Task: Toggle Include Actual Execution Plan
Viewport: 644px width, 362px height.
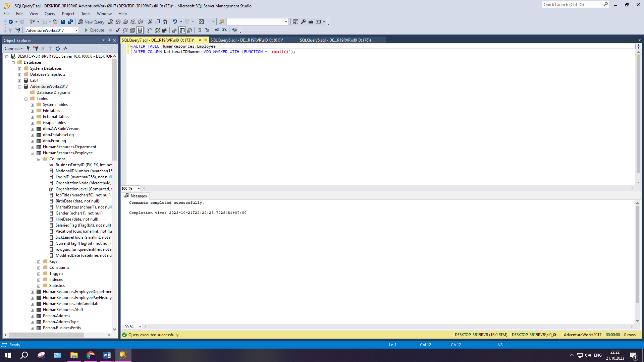Action: pyautogui.click(x=150, y=30)
